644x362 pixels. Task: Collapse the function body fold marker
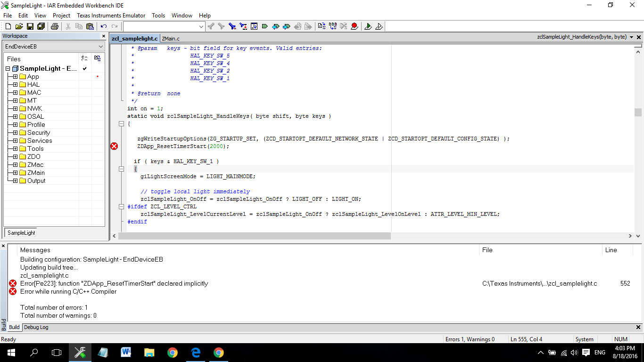click(121, 123)
